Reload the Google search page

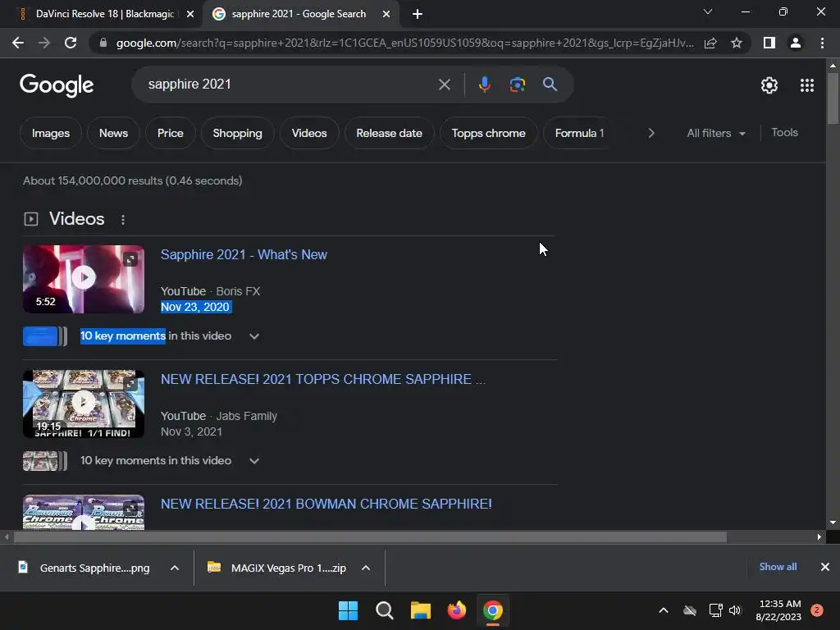tap(71, 43)
